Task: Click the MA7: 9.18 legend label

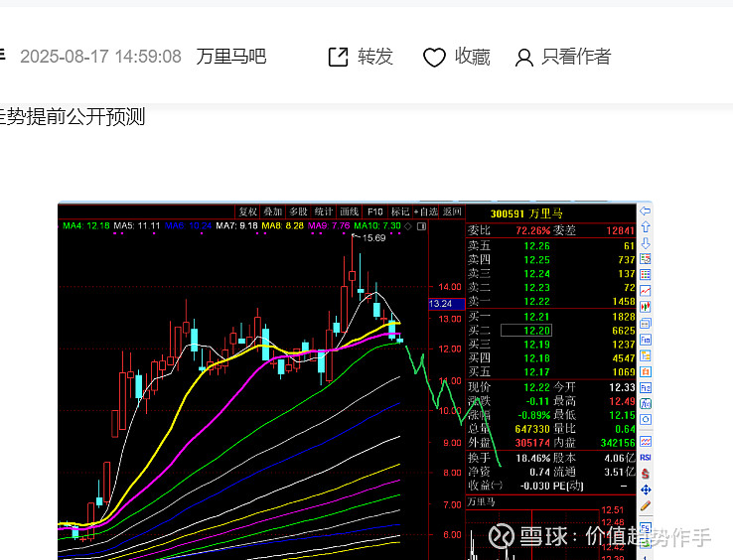Action: point(236,225)
